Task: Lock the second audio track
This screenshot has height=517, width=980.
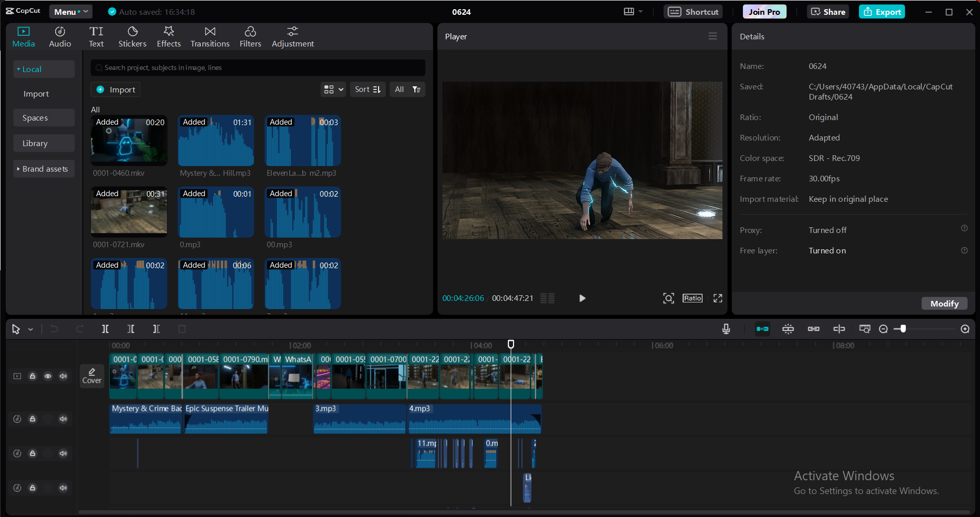Action: tap(33, 454)
